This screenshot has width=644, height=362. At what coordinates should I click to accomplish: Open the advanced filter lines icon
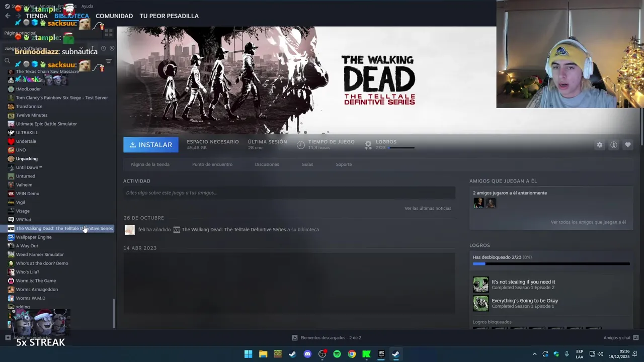click(x=108, y=61)
